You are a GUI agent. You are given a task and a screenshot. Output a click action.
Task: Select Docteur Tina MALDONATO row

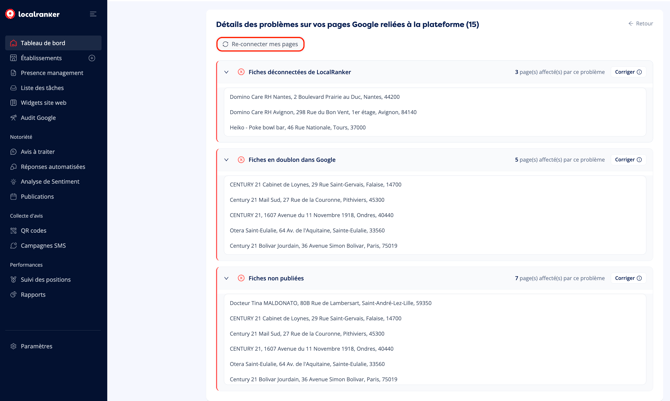tap(330, 303)
